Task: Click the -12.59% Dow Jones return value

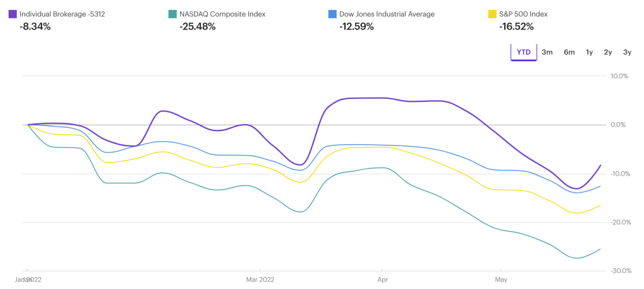Action: point(356,26)
